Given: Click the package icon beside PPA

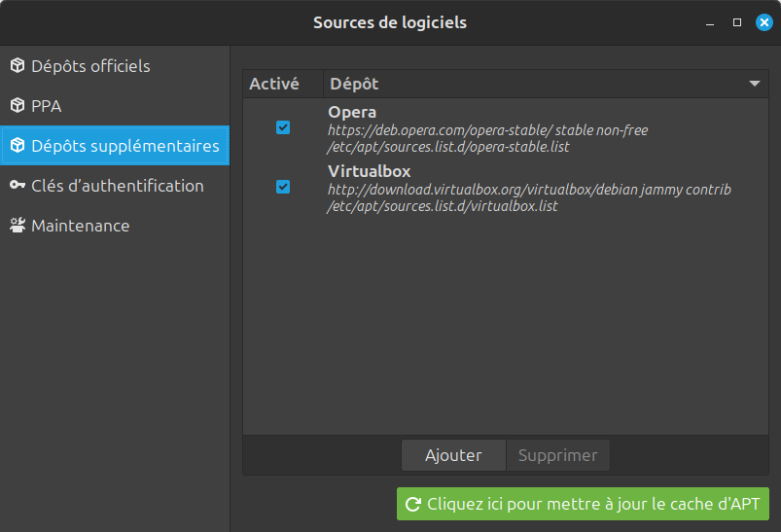Looking at the screenshot, I should click(18, 105).
